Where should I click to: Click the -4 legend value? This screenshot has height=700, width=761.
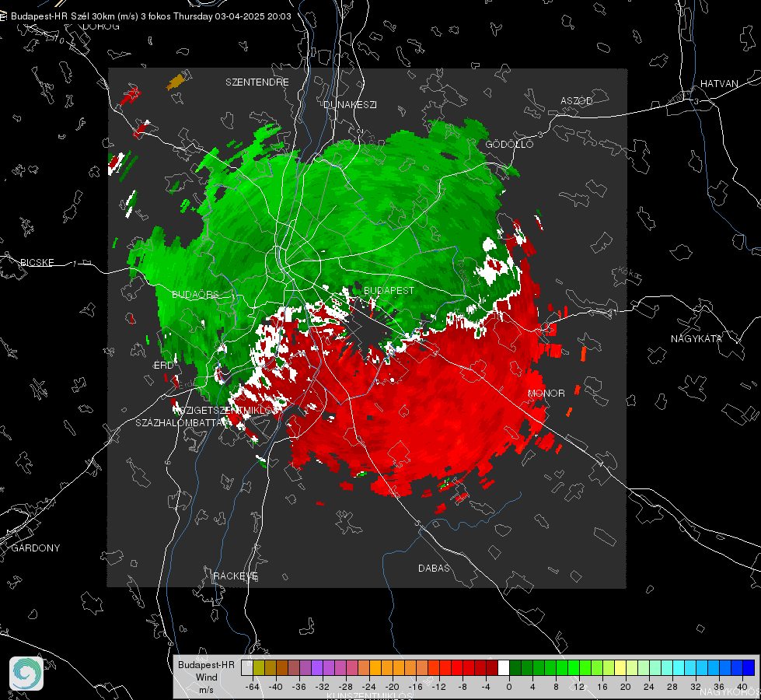click(487, 687)
